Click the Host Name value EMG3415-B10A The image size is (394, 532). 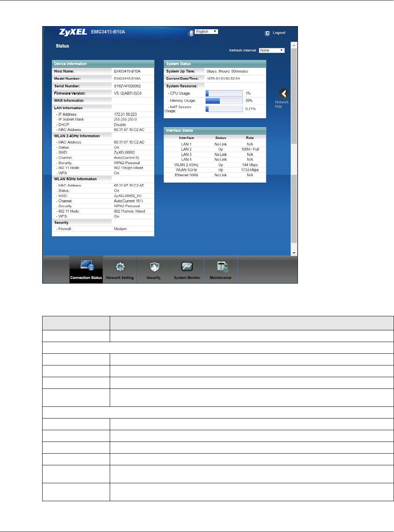[x=127, y=71]
